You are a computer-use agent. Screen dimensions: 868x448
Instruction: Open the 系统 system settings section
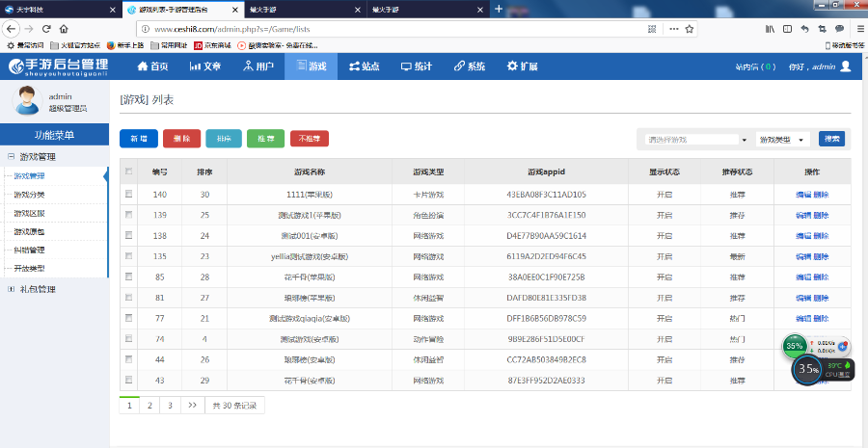(460, 66)
